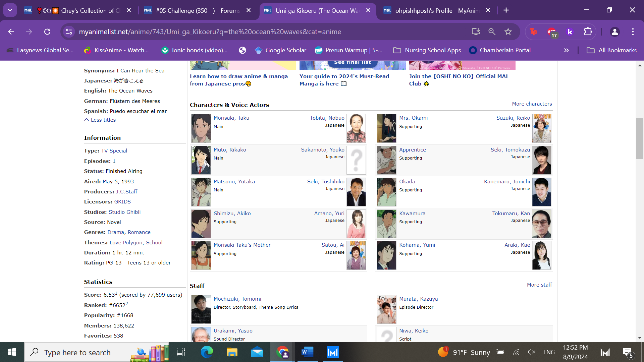Open the Chrome extensions puzzle icon
Image resolution: width=644 pixels, height=362 pixels.
pos(588,32)
